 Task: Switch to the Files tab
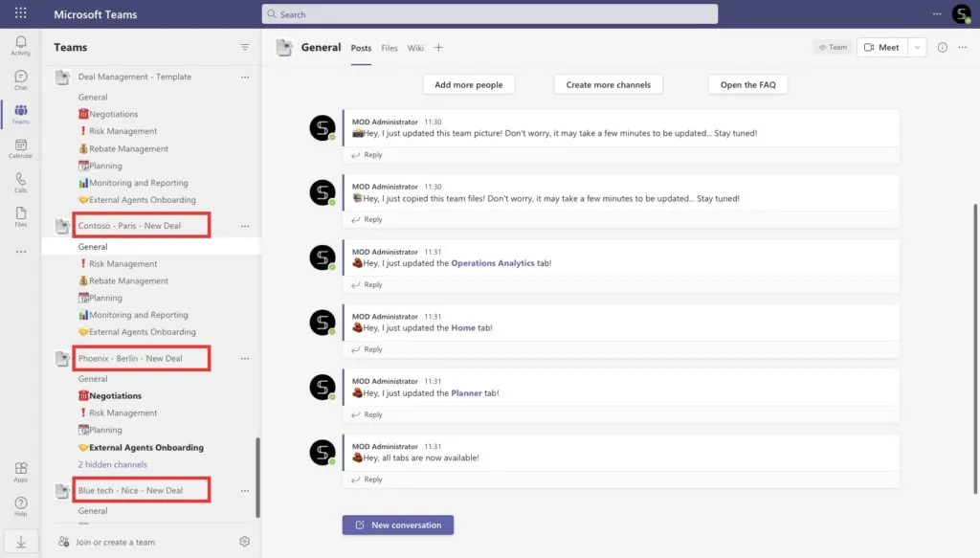click(x=390, y=48)
